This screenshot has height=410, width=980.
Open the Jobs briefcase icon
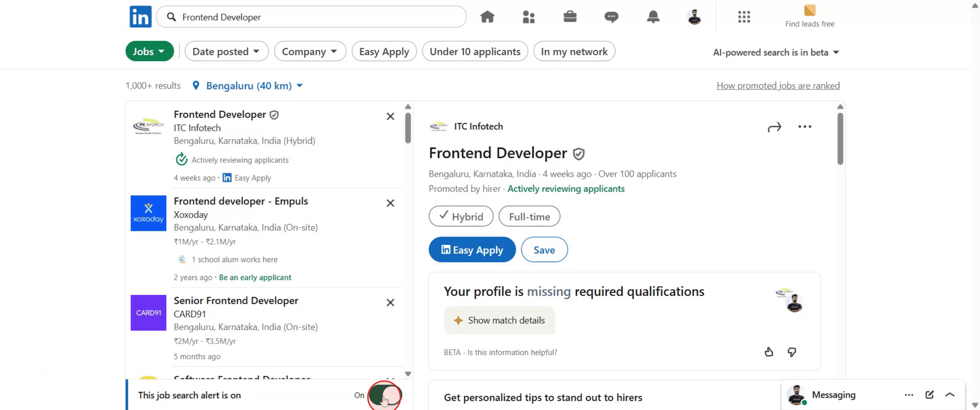(570, 17)
